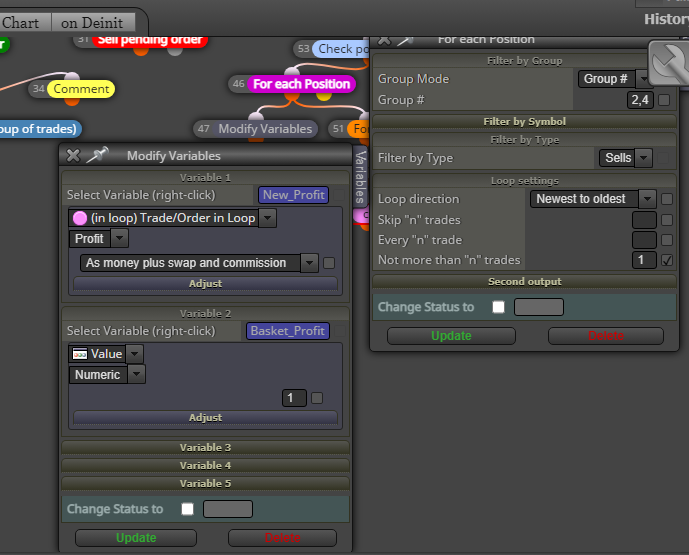Select the blue group of trades node
Viewport: 689px width, 555px height.
coord(40,129)
